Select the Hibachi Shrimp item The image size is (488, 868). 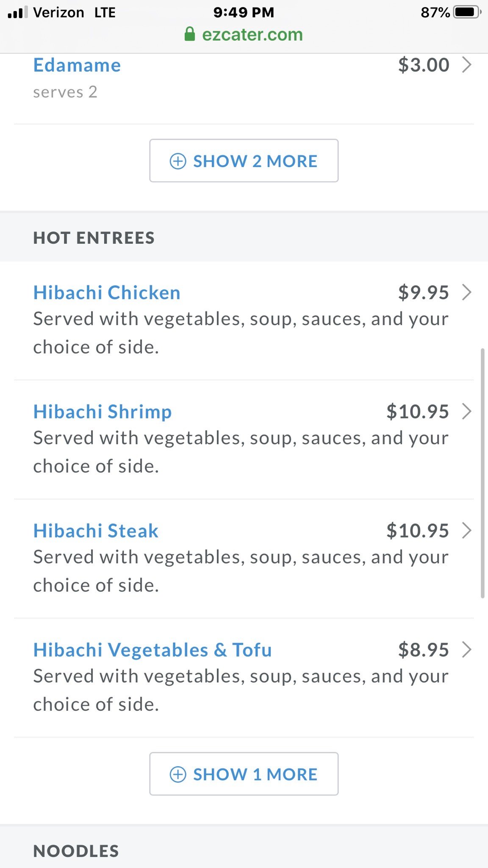click(x=103, y=412)
